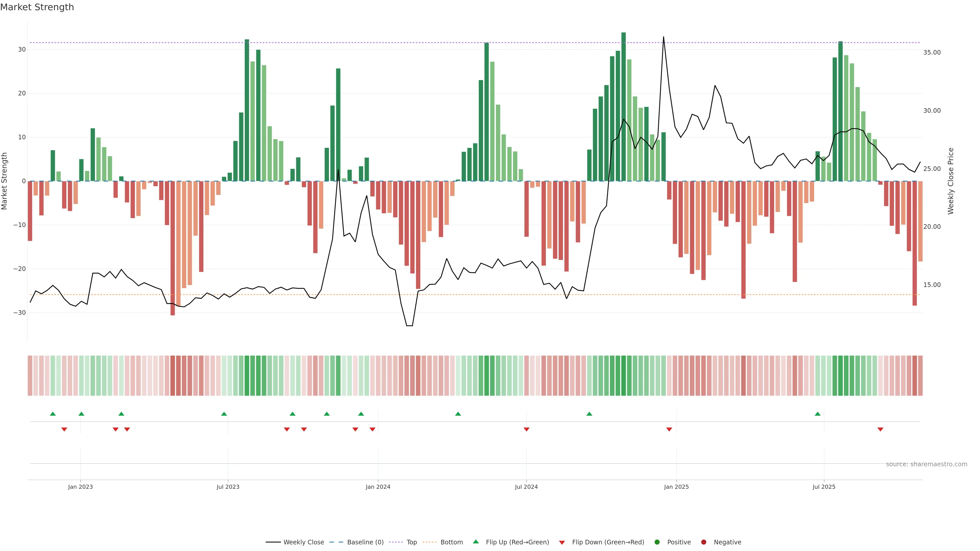Click the Jul 2025 x-axis label
This screenshot has height=551, width=980.
click(824, 487)
